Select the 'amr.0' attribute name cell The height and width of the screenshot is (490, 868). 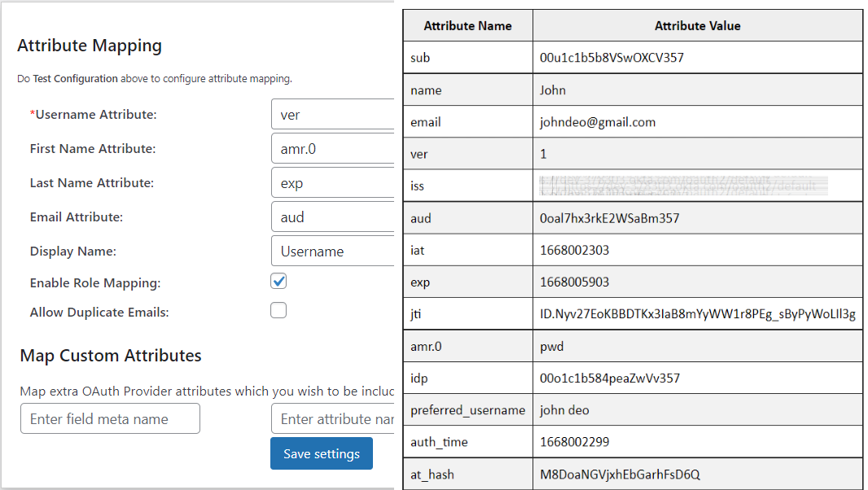coord(467,347)
